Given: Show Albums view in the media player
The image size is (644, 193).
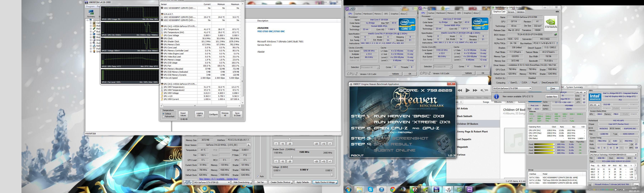Looking at the screenshot, I should tap(497, 102).
